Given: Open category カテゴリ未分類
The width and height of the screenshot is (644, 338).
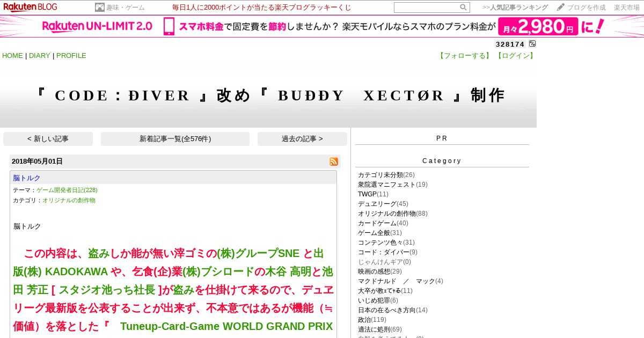Looking at the screenshot, I should (380, 175).
